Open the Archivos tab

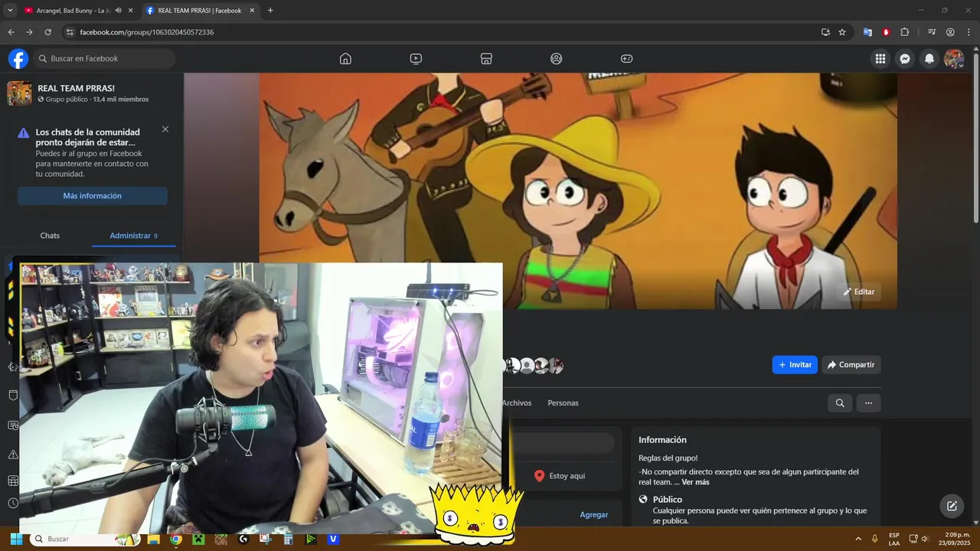517,403
